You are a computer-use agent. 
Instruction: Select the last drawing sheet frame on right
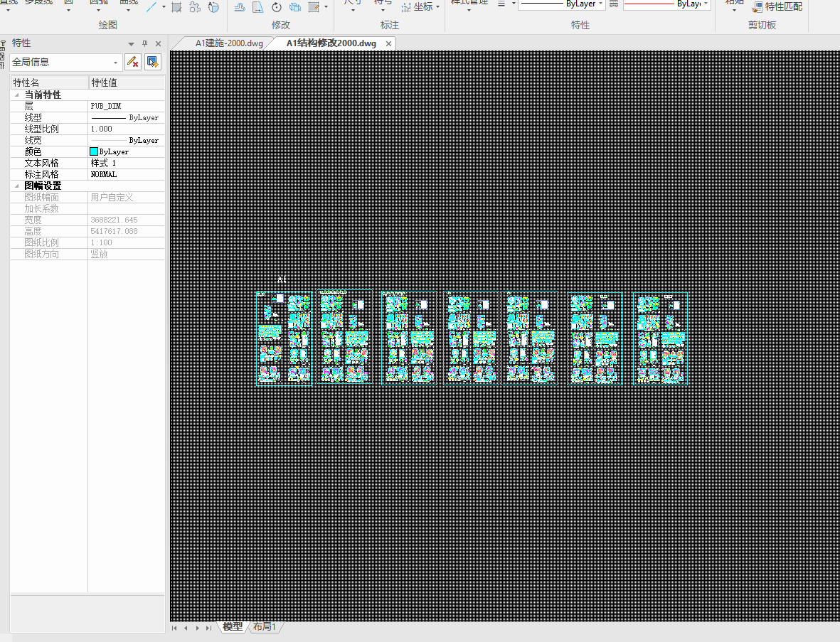661,338
